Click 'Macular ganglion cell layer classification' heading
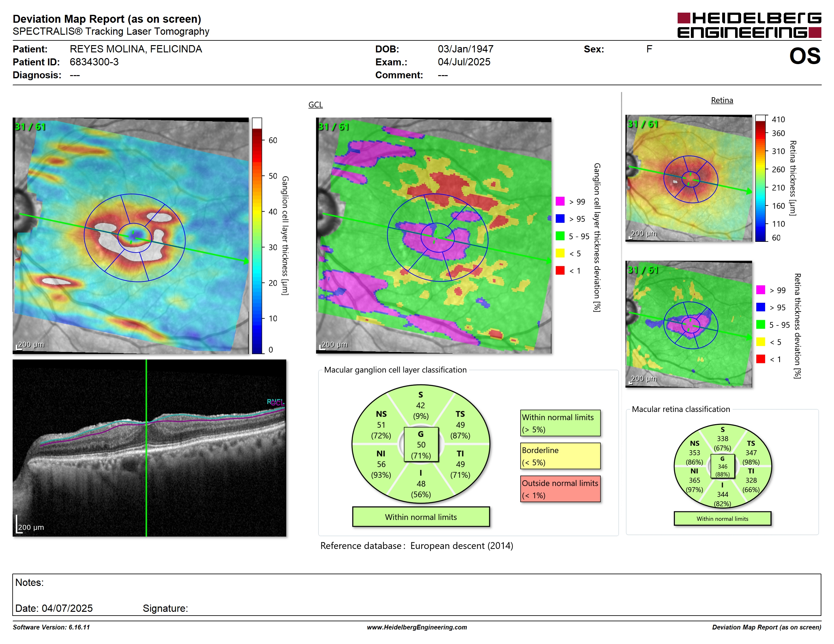The width and height of the screenshot is (834, 644). click(395, 370)
